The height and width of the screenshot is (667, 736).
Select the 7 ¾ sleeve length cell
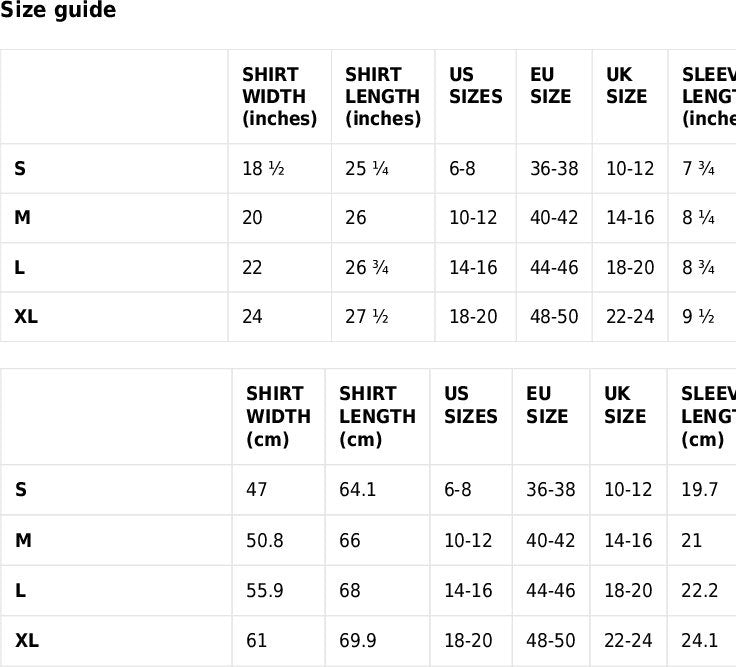(x=698, y=169)
